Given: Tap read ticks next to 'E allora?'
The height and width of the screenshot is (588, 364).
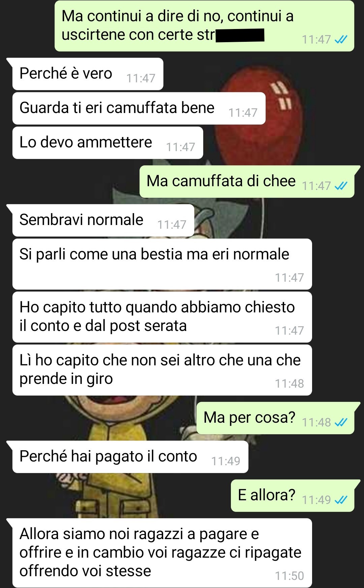Looking at the screenshot, I should [341, 500].
